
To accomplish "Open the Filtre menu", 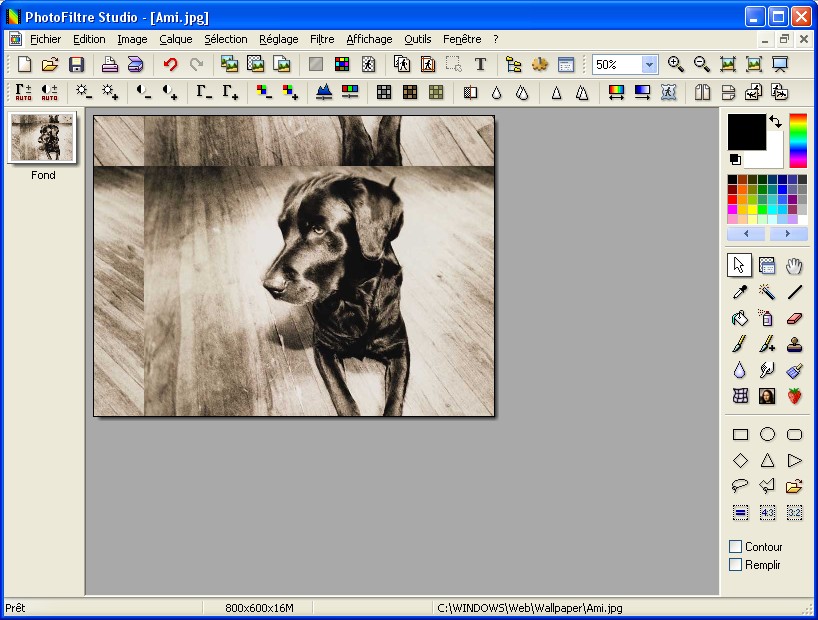I will [322, 40].
